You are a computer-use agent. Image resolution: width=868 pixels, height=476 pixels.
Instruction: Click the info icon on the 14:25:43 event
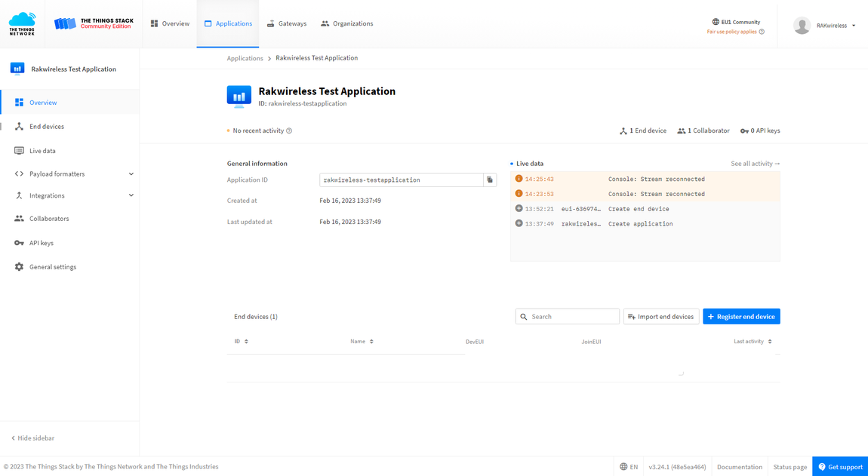pyautogui.click(x=519, y=179)
